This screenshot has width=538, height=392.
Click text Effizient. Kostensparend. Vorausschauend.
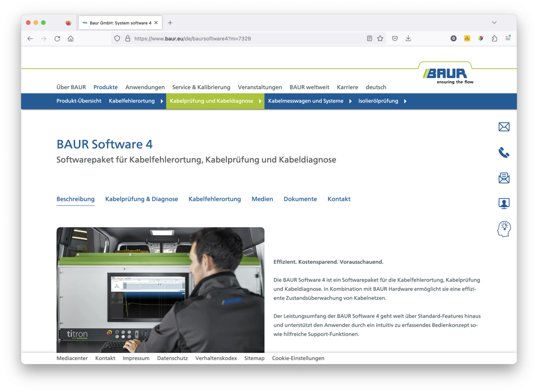[329, 262]
